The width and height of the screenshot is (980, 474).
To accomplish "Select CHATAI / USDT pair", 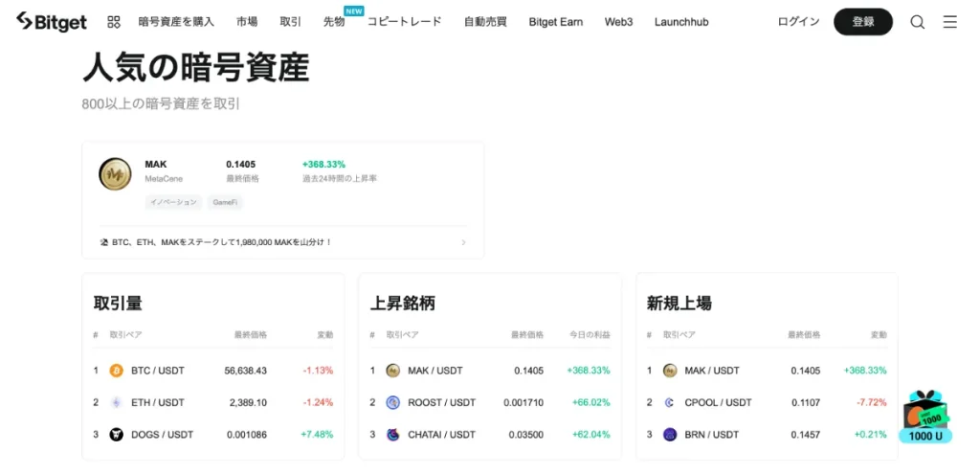I will [442, 435].
